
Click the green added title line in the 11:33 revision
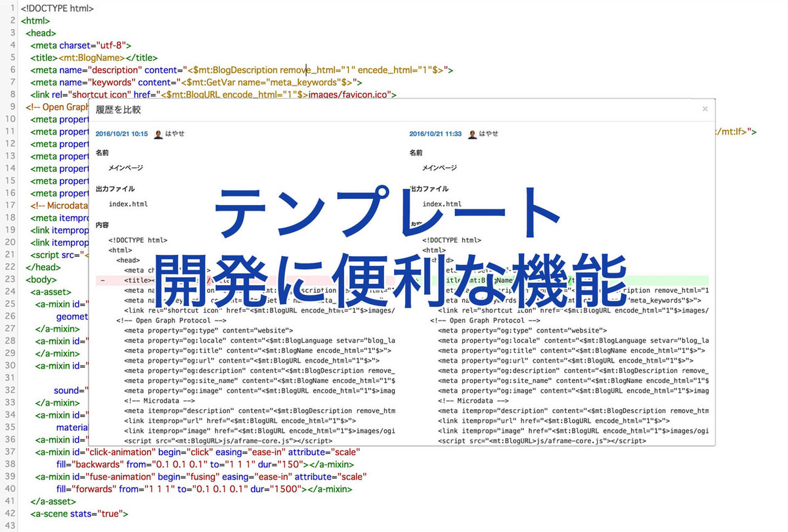(x=559, y=280)
